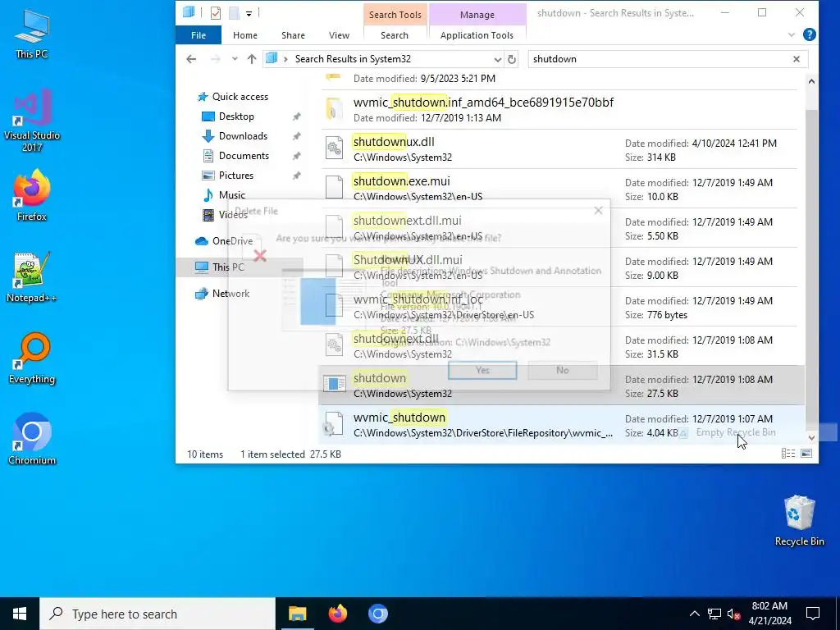Launch Visual Studio 2017 shortcut
This screenshot has width=840, height=630.
[x=32, y=121]
